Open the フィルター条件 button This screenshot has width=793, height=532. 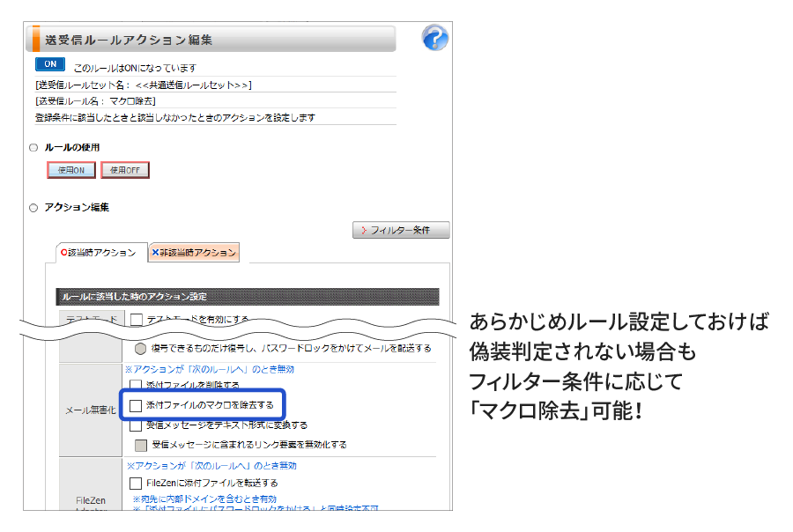[401, 230]
